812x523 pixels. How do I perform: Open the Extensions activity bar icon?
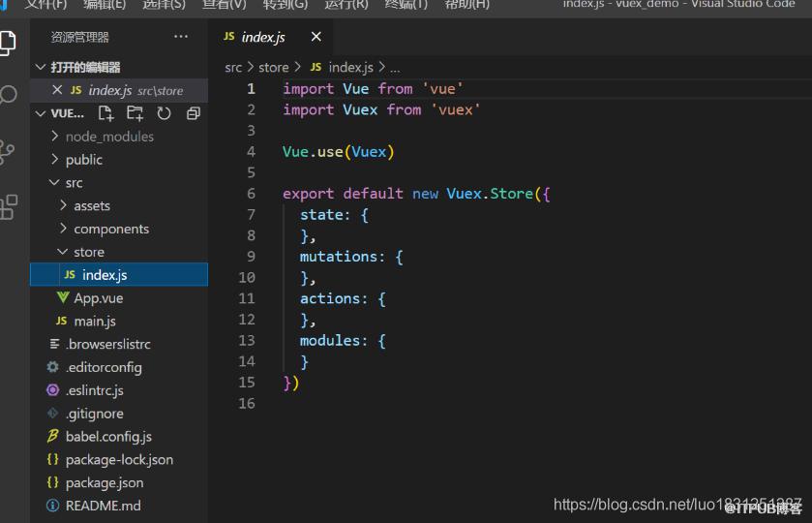9,207
